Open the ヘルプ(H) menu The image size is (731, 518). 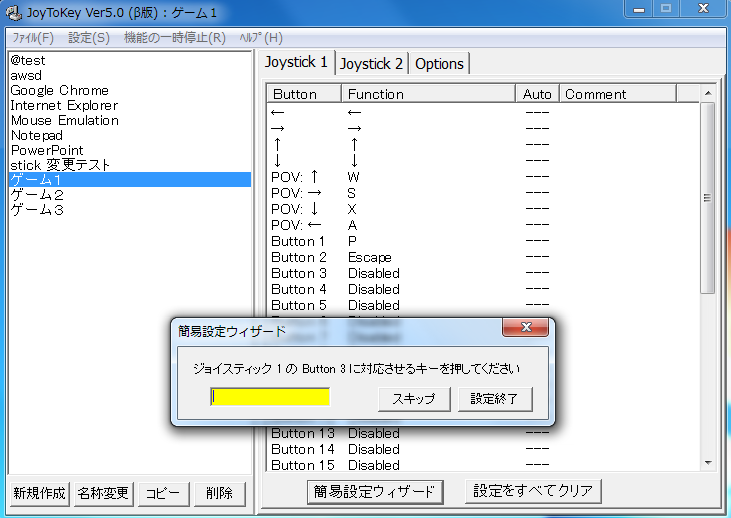[261, 37]
